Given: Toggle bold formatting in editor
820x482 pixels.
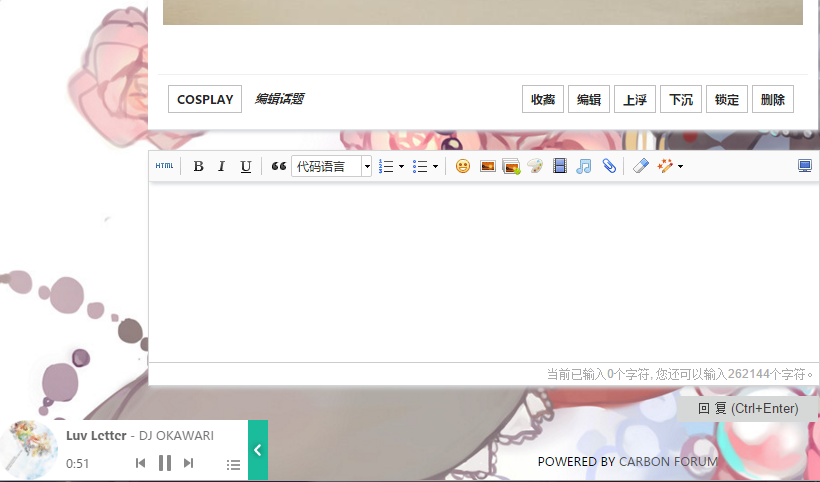Looking at the screenshot, I should [198, 166].
